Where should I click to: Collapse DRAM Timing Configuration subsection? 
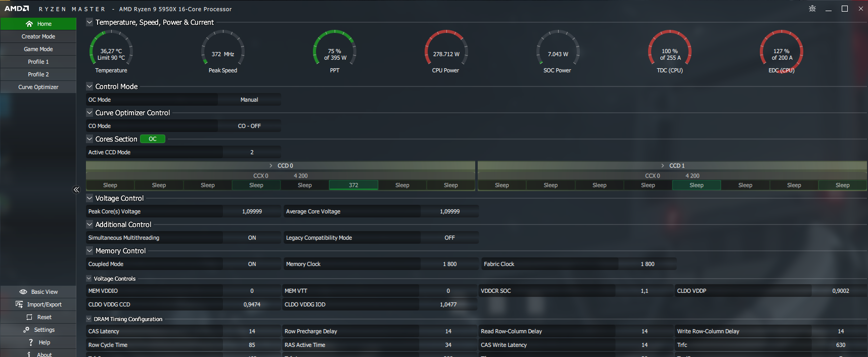tap(89, 319)
